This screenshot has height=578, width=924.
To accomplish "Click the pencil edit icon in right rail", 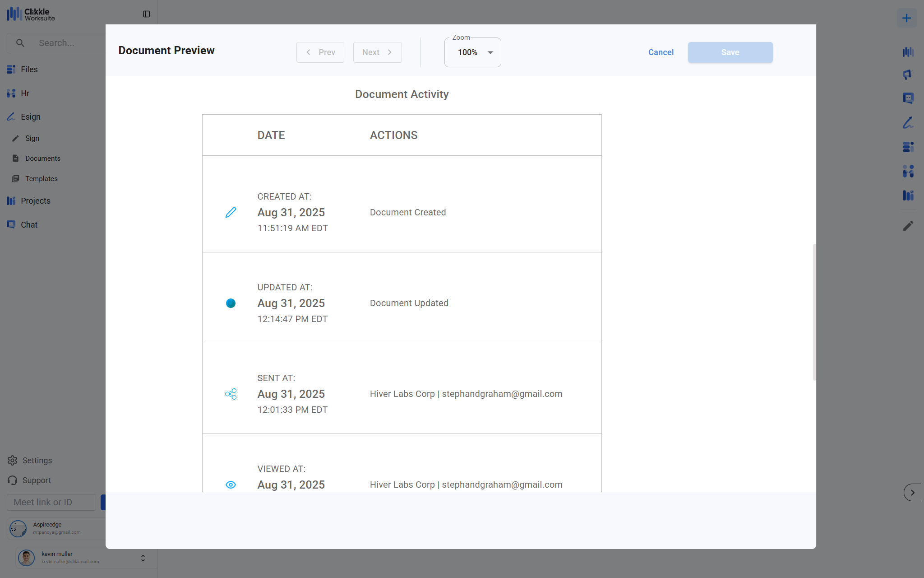I will coord(908,226).
